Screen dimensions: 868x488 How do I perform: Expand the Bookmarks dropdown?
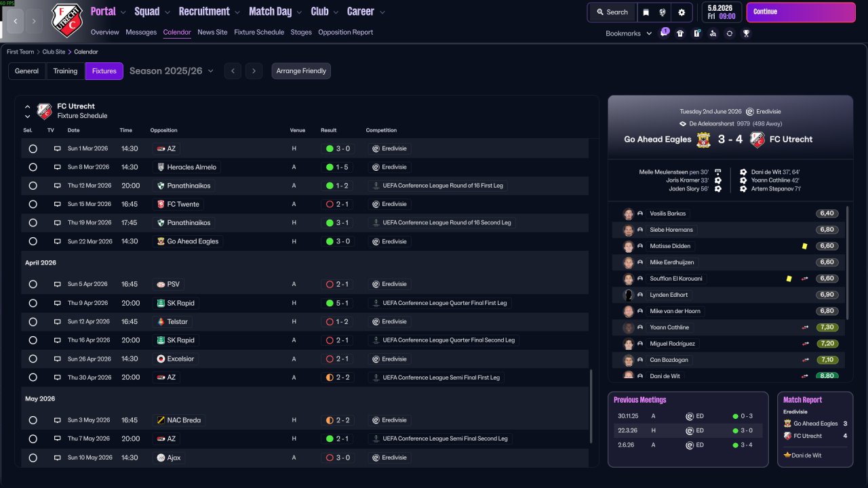629,33
